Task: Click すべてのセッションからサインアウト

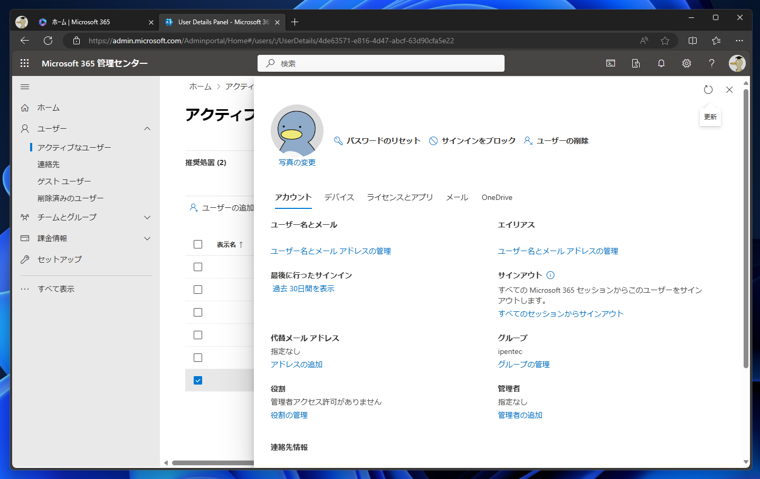Action: [x=560, y=314]
